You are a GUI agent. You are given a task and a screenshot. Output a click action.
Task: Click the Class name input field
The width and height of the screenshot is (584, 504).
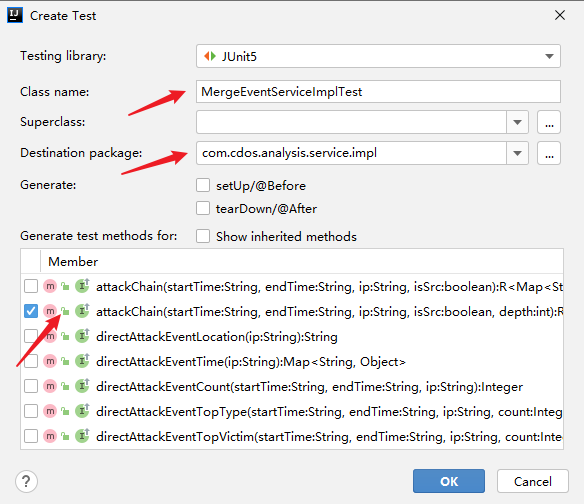(x=378, y=92)
